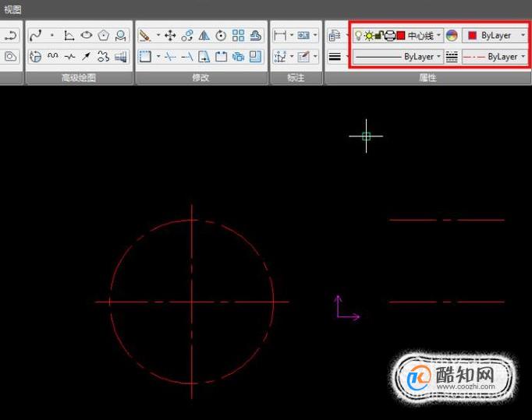The height and width of the screenshot is (420, 532).
Task: Open the 视图 menu tab
Action: click(x=12, y=9)
